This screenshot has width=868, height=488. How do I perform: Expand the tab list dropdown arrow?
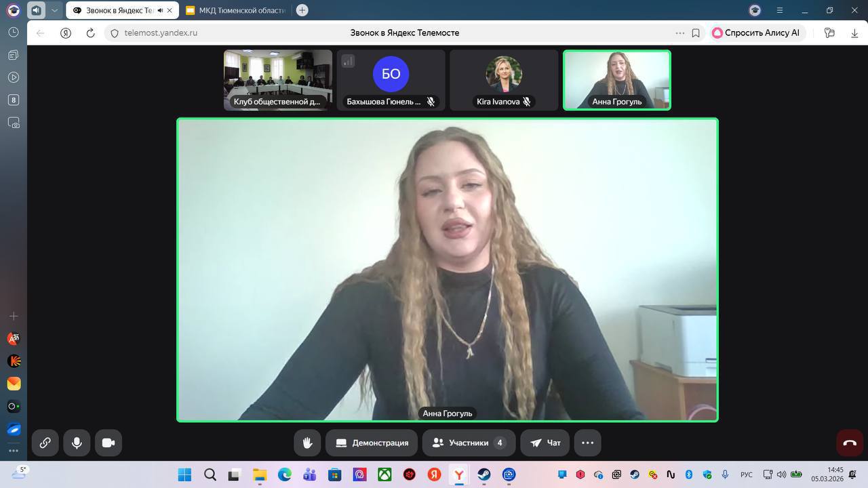[55, 10]
